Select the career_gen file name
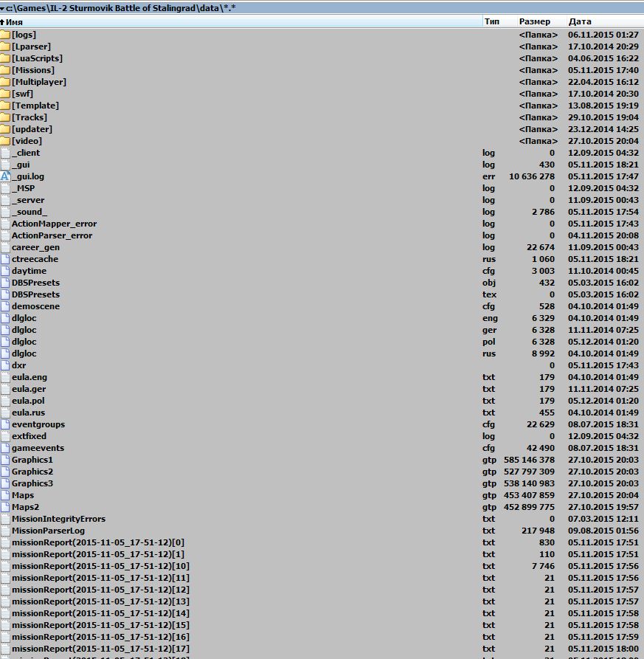The image size is (644, 659). pyautogui.click(x=35, y=247)
